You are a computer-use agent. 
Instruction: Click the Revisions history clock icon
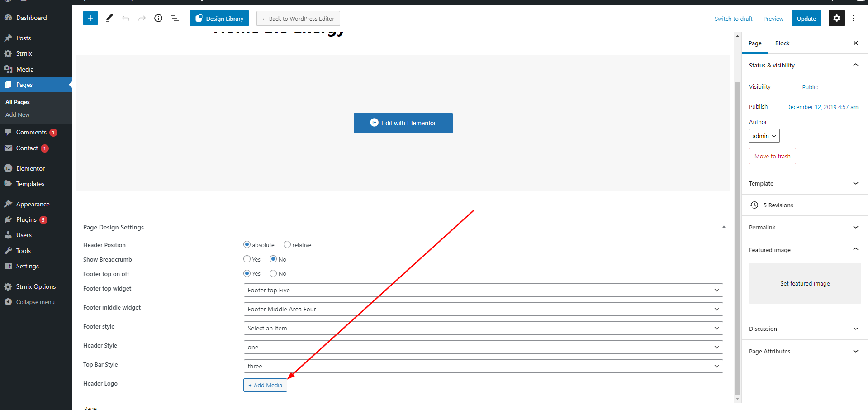click(x=754, y=205)
